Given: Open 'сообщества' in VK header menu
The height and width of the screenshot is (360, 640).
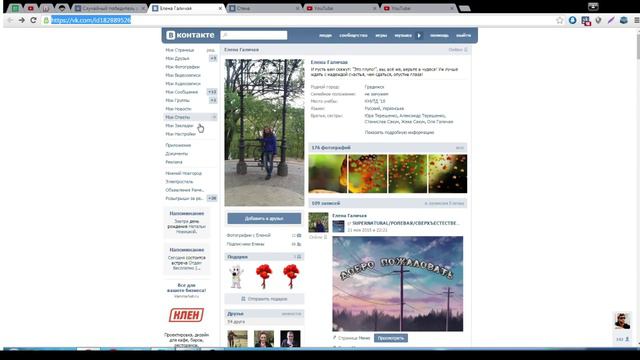Looking at the screenshot, I should [x=353, y=36].
